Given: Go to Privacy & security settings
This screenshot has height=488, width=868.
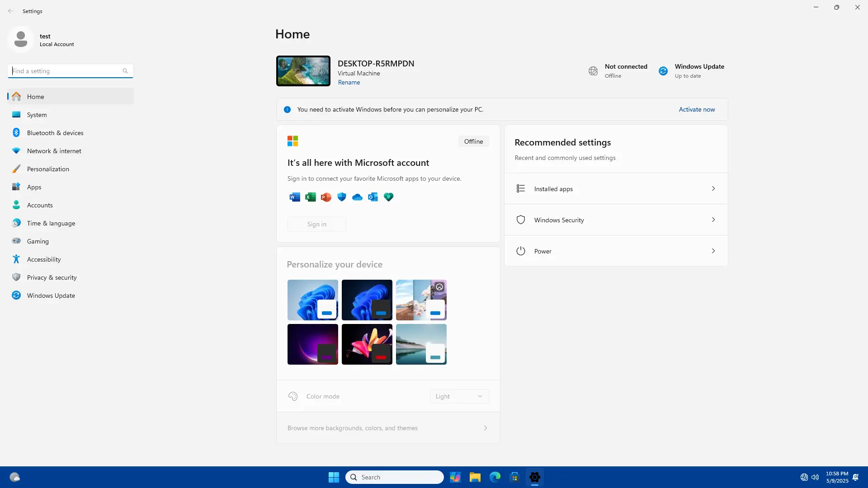Looking at the screenshot, I should tap(52, 277).
